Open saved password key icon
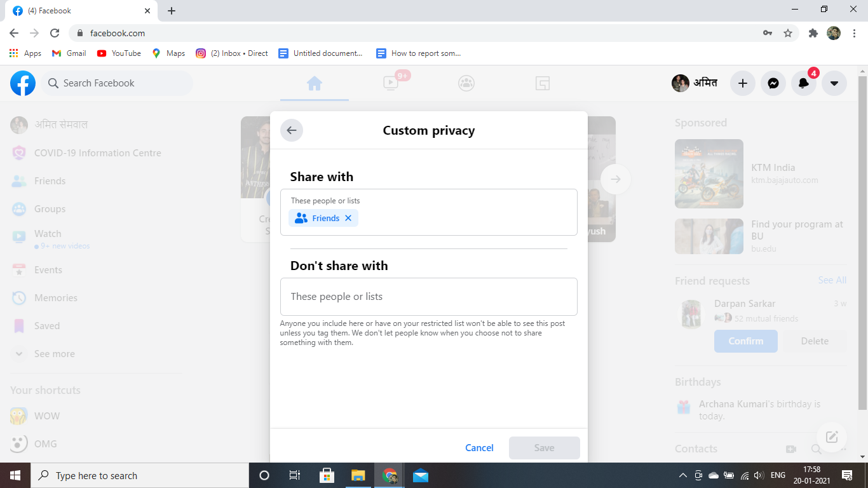Viewport: 868px width, 488px height. 768,33
